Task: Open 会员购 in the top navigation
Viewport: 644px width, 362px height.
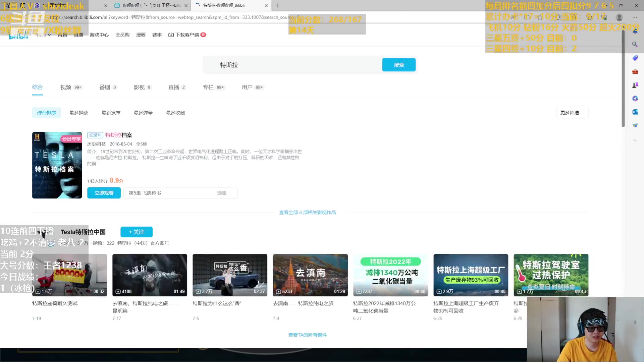Action: [x=122, y=35]
